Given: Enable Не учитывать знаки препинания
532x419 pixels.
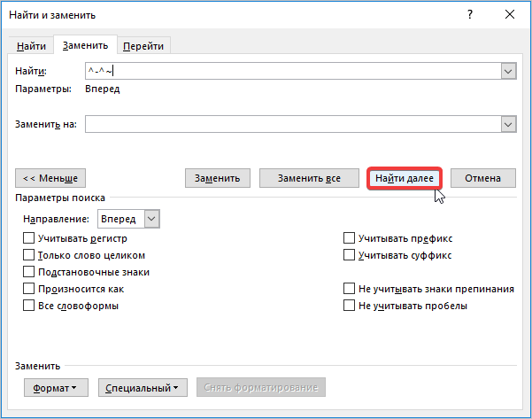Looking at the screenshot, I should coord(350,289).
